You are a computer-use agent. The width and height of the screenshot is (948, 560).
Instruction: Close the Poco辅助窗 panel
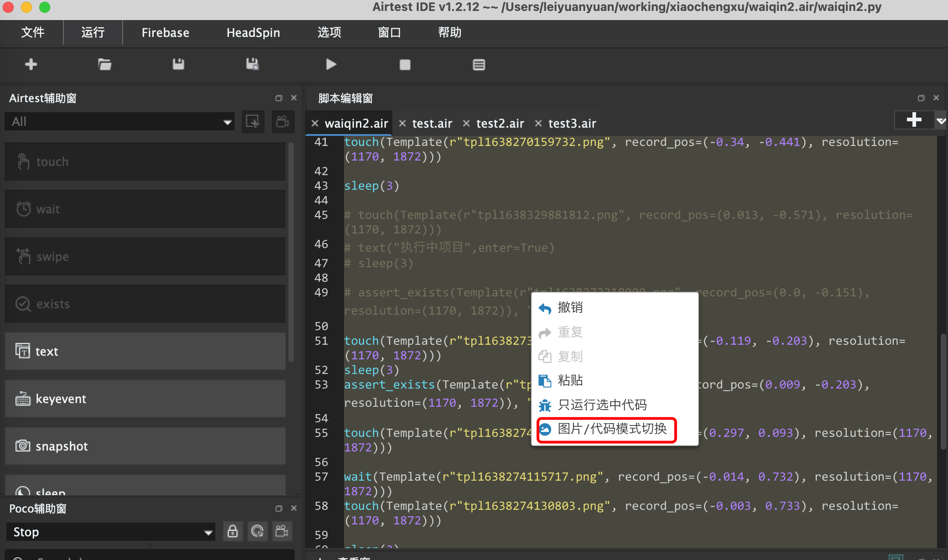click(x=294, y=508)
